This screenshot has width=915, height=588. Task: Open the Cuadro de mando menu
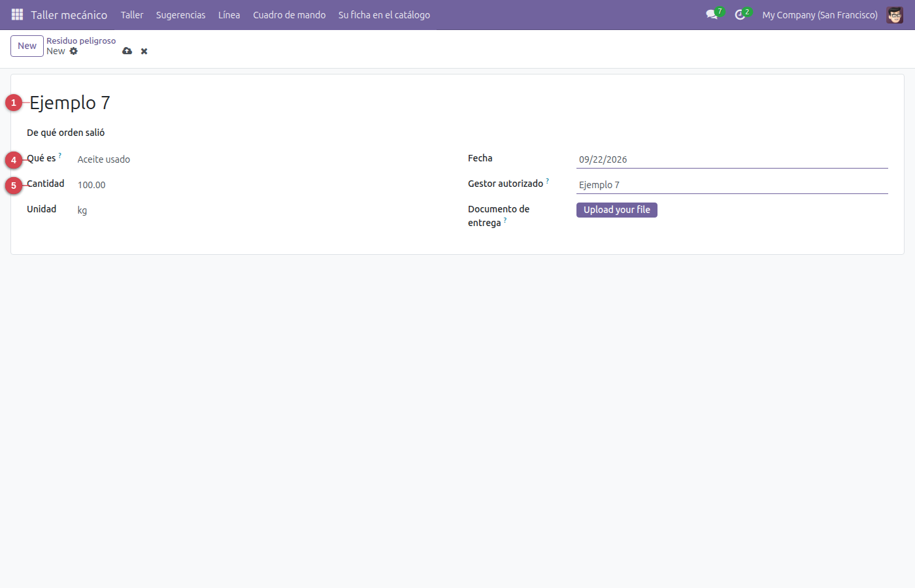click(x=290, y=14)
